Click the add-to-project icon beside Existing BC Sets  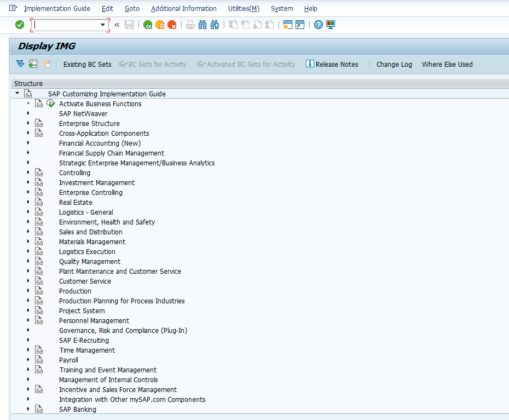point(47,64)
